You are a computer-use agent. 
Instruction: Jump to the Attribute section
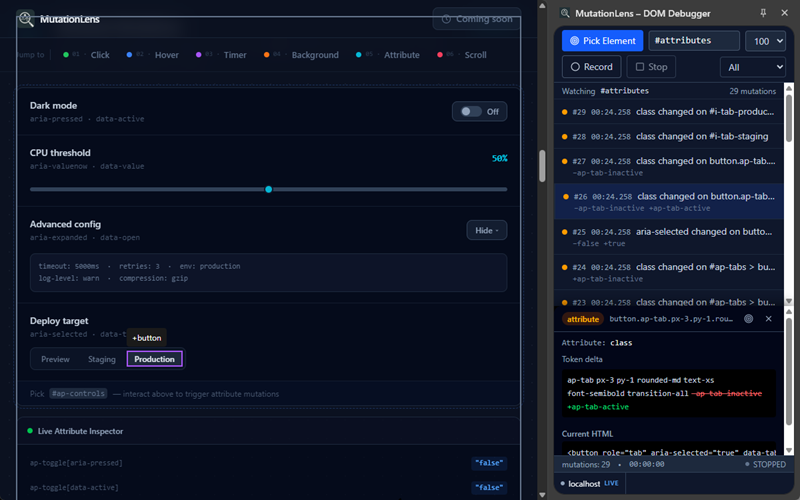click(x=388, y=55)
